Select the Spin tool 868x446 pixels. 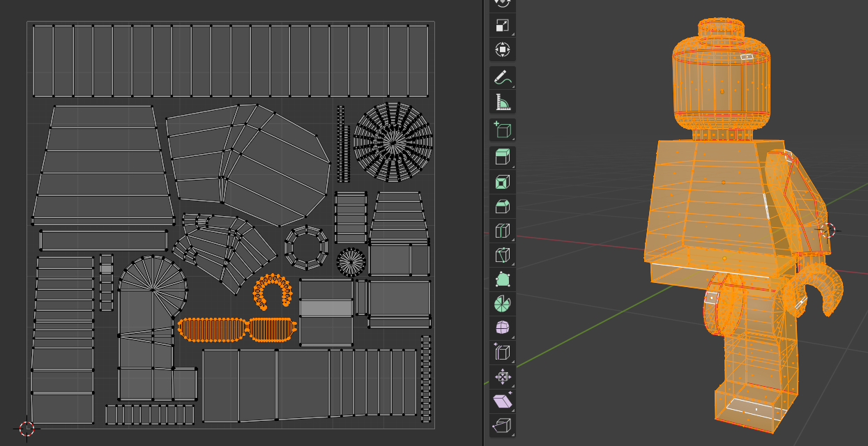click(x=503, y=303)
